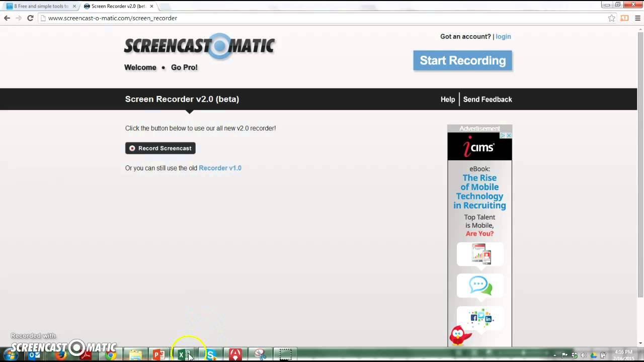Click the red bird mascot in the ad
Viewport: 644px width, 362px height.
coord(459,335)
